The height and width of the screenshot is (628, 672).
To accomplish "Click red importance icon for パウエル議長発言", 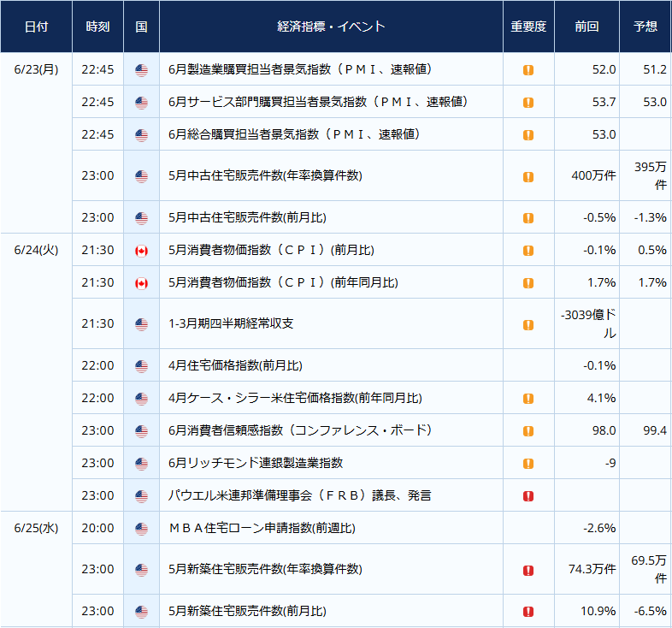I will (528, 496).
